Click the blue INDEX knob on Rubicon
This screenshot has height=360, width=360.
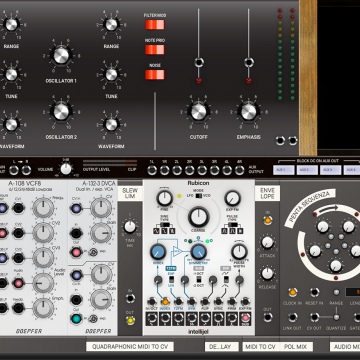click(158, 252)
